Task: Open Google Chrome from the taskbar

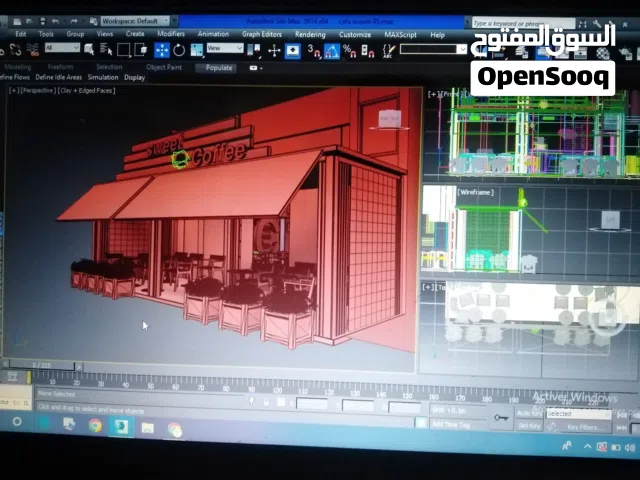Action: (x=95, y=427)
